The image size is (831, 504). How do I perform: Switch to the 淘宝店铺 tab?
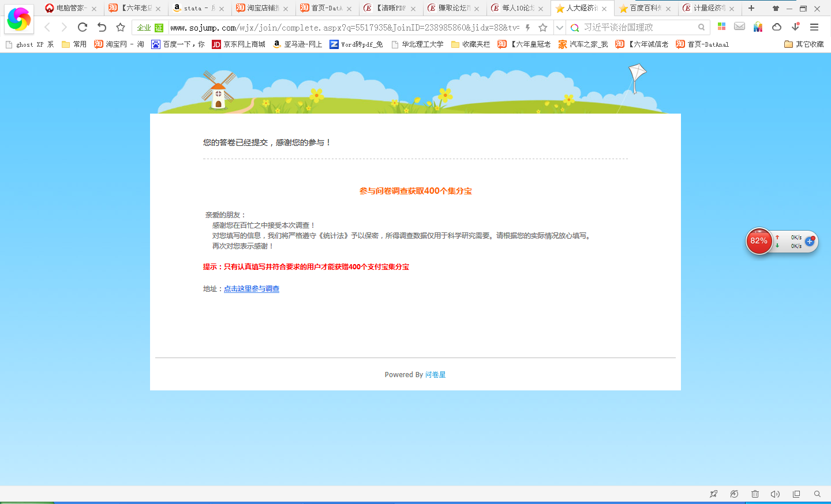(x=263, y=8)
